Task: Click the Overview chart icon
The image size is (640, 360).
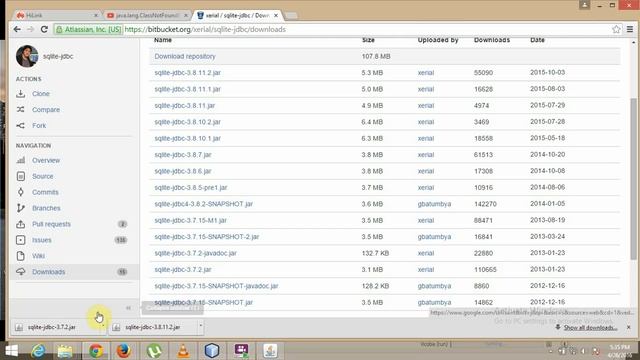Action: (x=20, y=160)
